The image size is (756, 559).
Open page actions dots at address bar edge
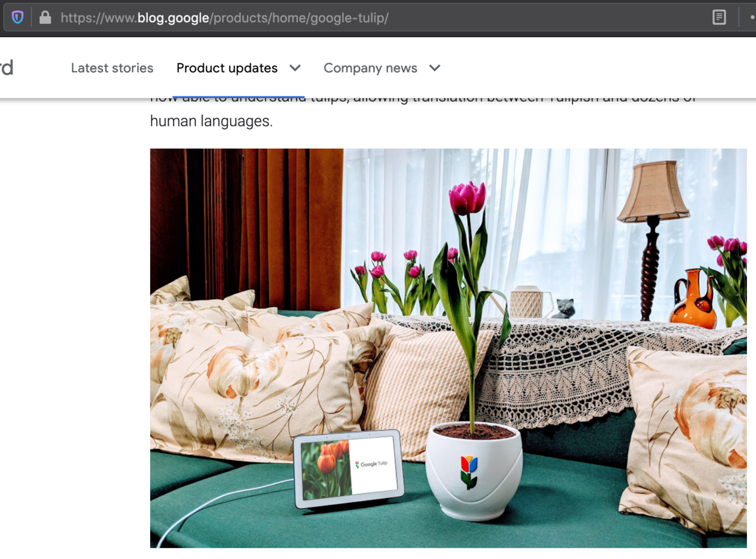(x=752, y=17)
